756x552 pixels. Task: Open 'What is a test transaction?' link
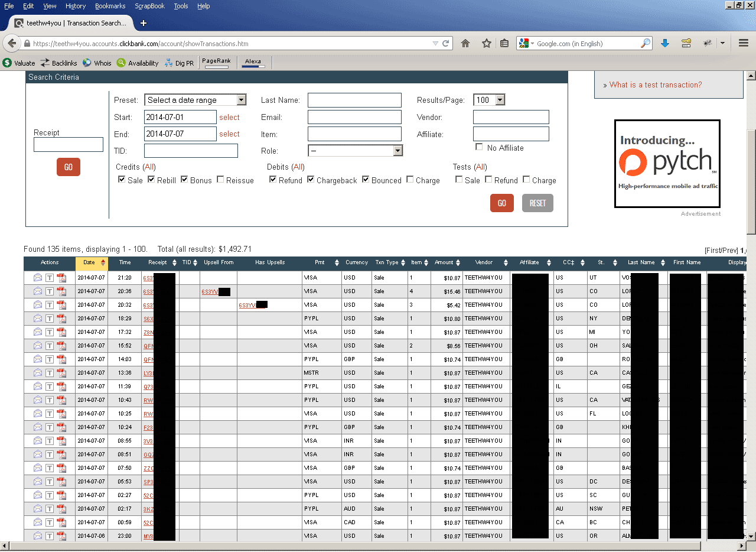[656, 85]
